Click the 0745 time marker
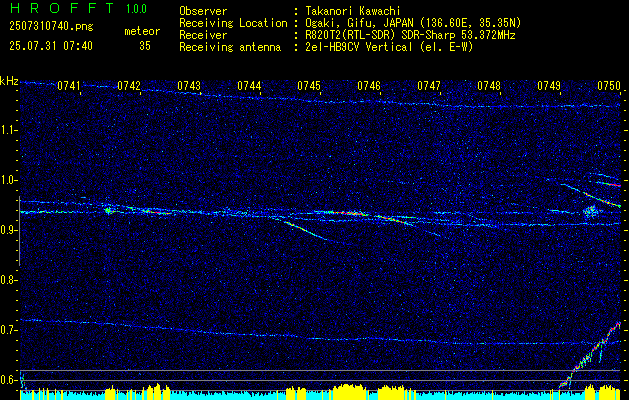Screen dimensions: 629x400 coord(309,86)
